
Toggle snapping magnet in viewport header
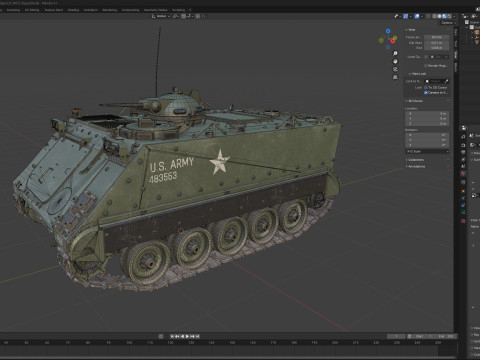coord(183,16)
